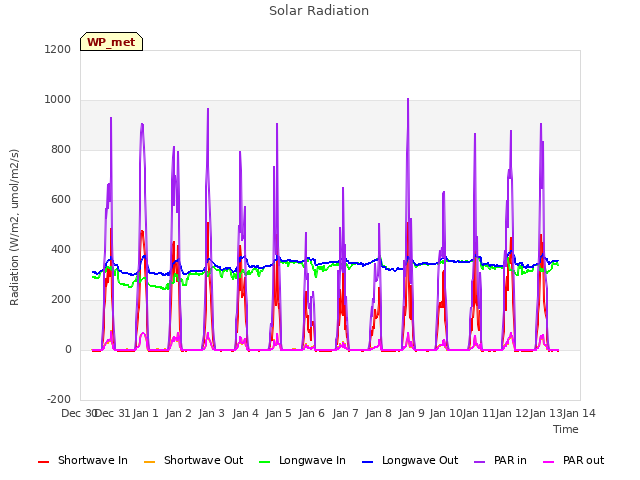This screenshot has width=640, height=480.
Task: Click the Jan 12 x-axis label
Action: click(x=512, y=413)
